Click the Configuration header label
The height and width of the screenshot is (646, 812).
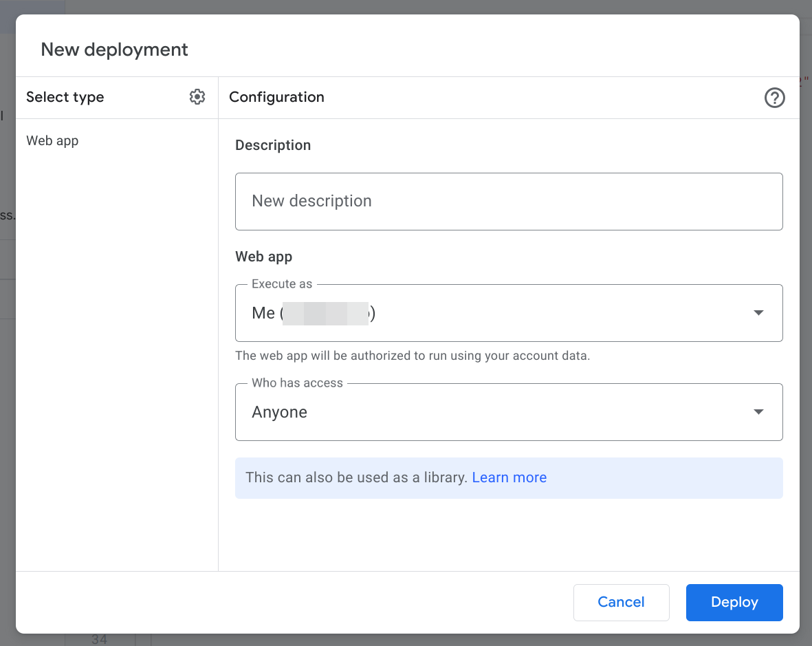(276, 98)
